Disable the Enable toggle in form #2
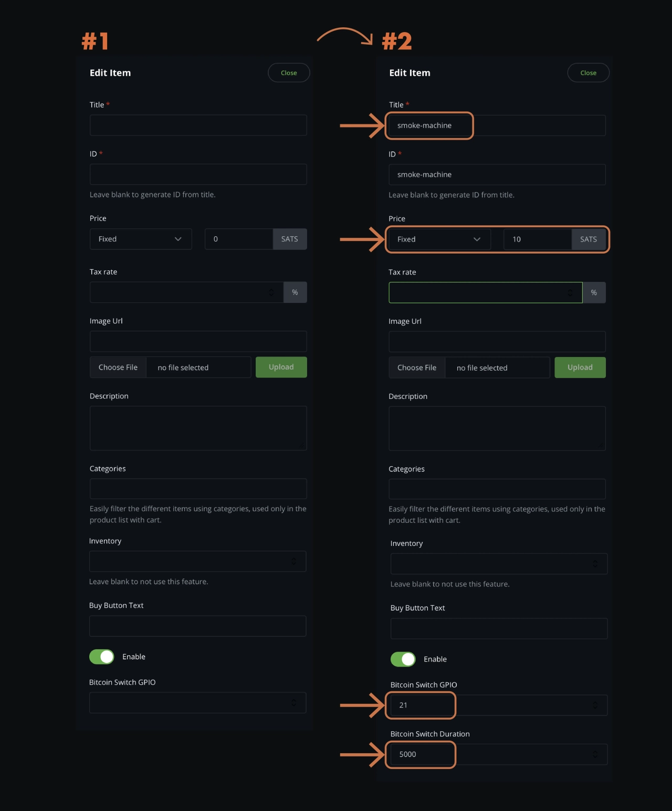The width and height of the screenshot is (672, 811). 403,659
